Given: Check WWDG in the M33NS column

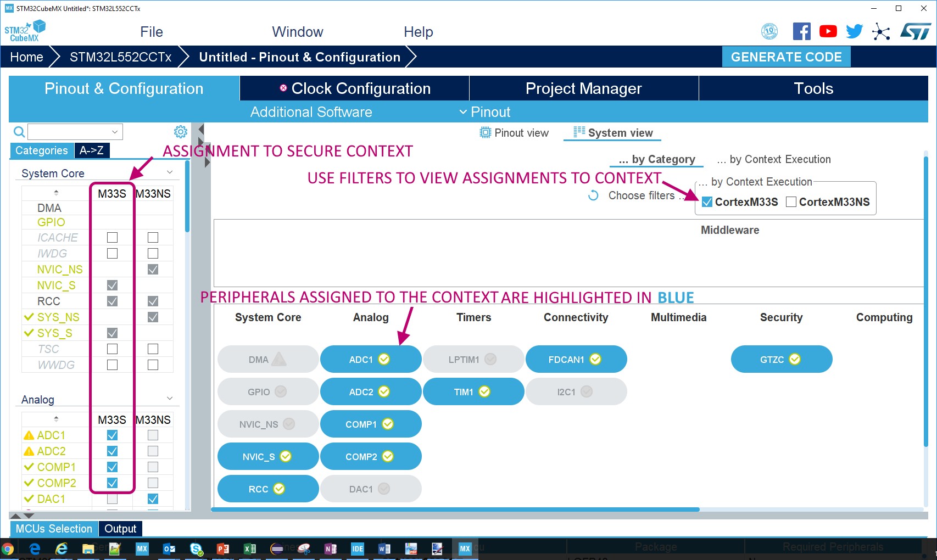Looking at the screenshot, I should pos(153,365).
